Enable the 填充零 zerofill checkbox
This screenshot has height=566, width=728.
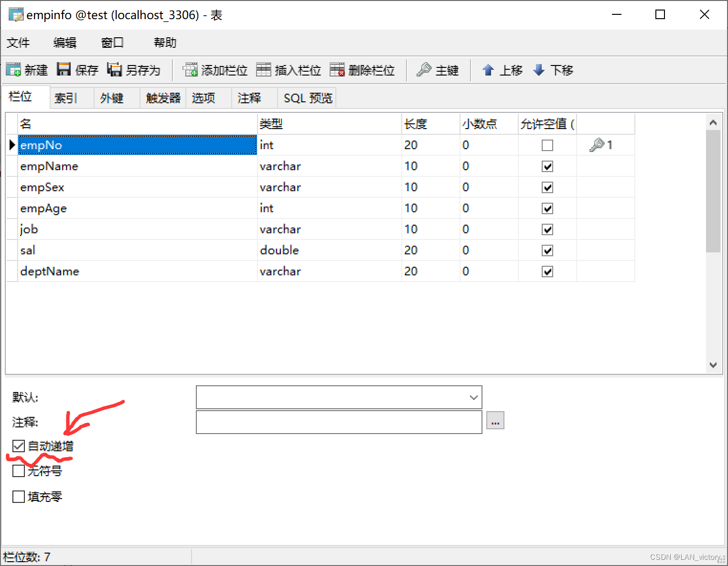[19, 497]
